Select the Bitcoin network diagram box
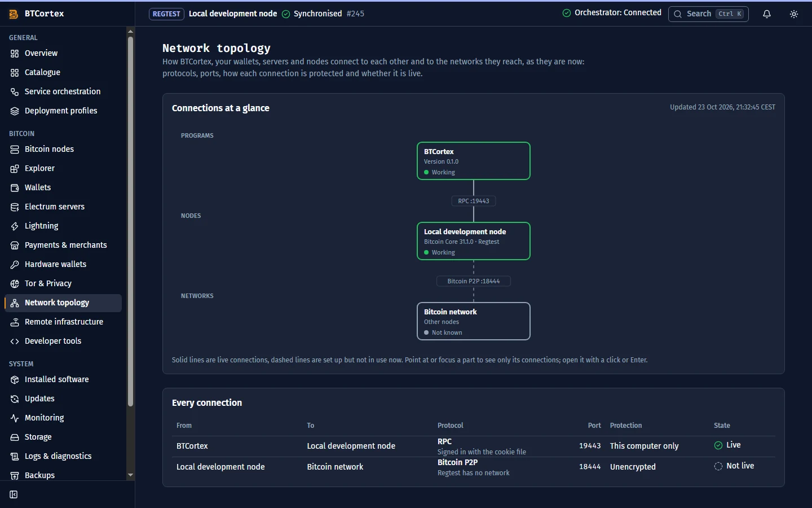812x508 pixels. pyautogui.click(x=474, y=321)
